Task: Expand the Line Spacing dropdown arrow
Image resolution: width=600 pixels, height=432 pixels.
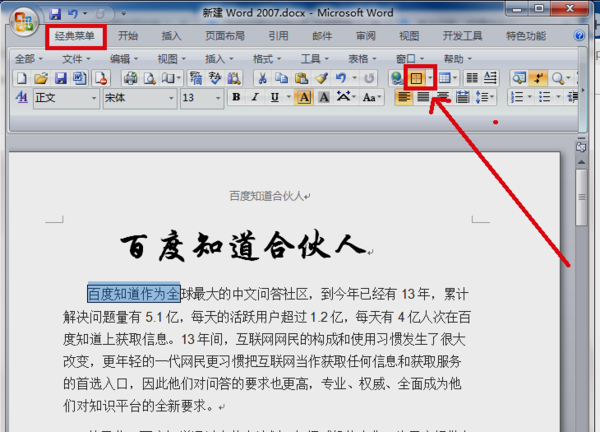Action: pyautogui.click(x=492, y=98)
